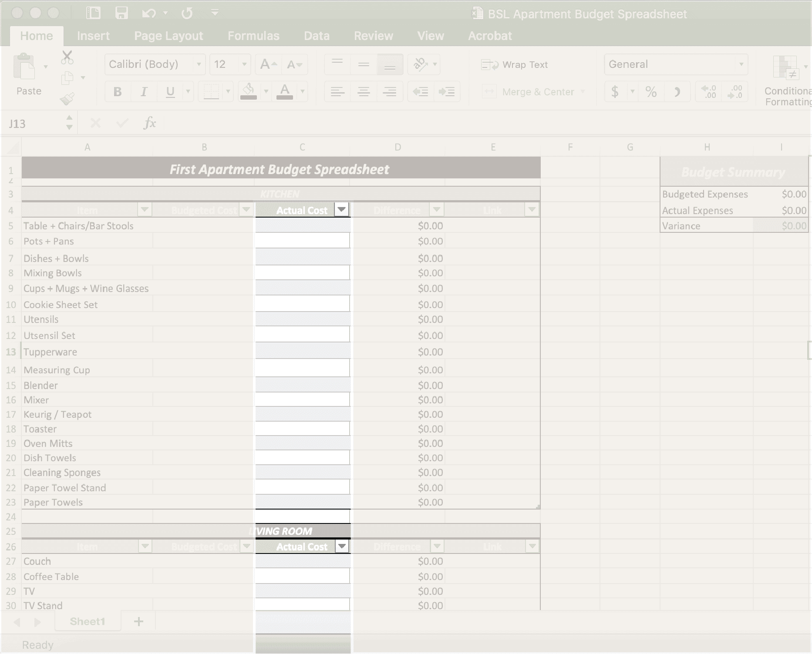Viewport: 812px width, 654px height.
Task: Toggle Italic formatting
Action: 144,92
